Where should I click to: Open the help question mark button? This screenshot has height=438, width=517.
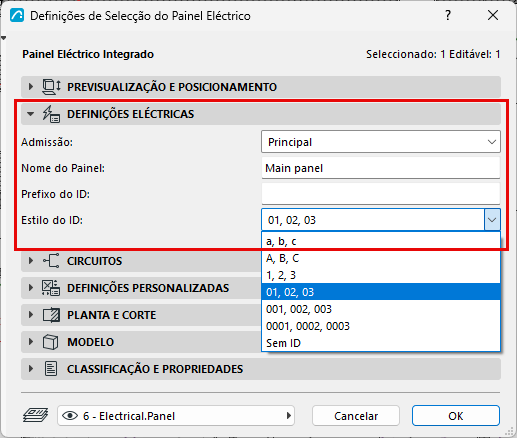tap(448, 15)
